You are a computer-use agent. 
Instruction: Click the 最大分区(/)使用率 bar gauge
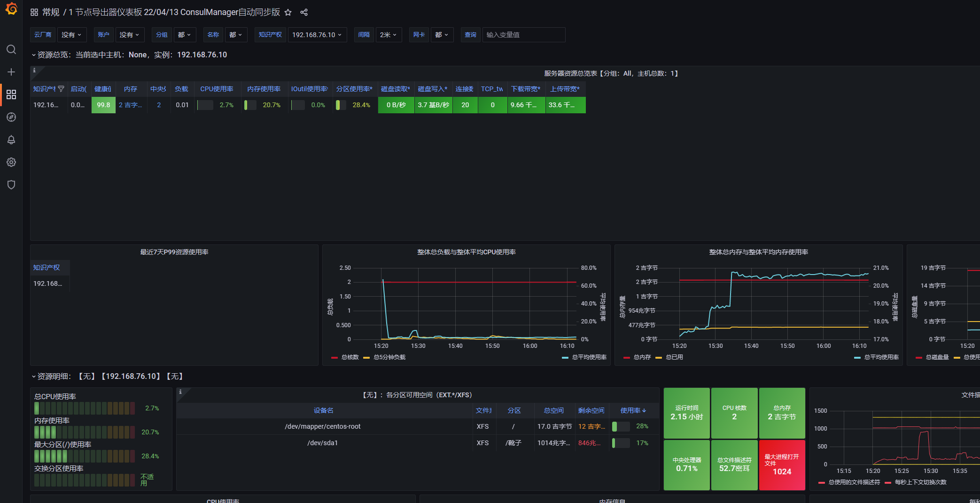tap(85, 456)
